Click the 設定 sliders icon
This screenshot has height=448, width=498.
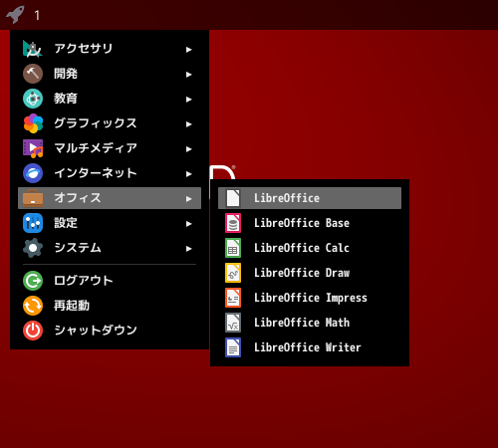(33, 223)
